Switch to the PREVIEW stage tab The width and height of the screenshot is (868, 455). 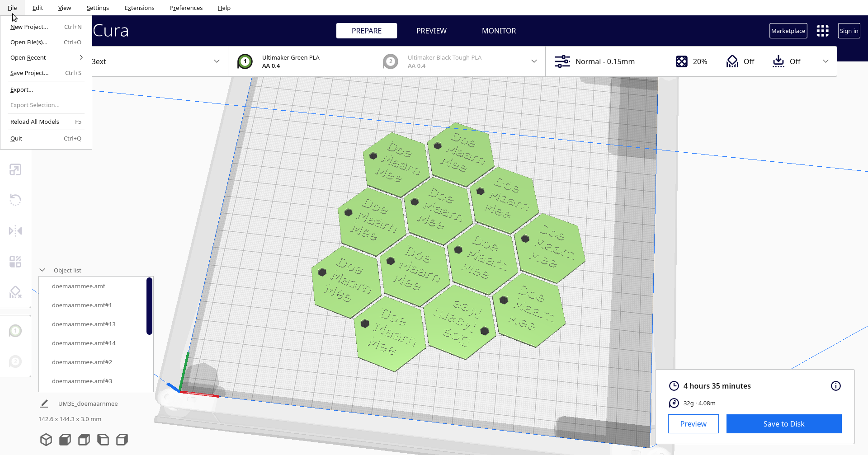click(x=431, y=31)
